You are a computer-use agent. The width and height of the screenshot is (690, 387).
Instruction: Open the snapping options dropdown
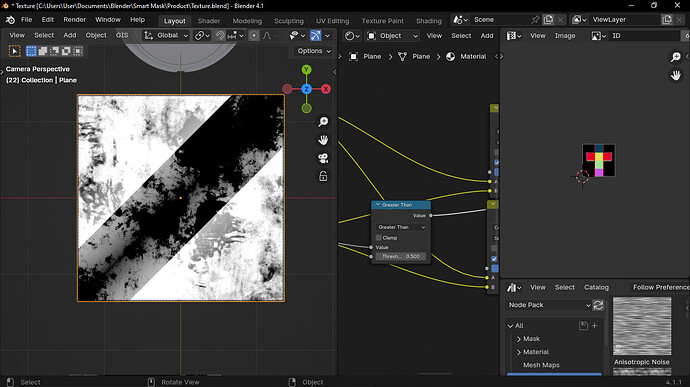point(236,36)
